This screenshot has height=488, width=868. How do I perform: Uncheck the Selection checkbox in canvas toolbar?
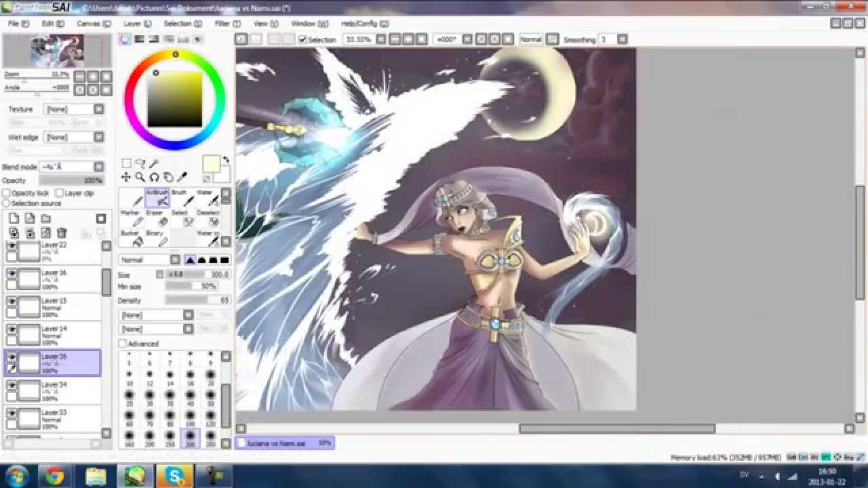[x=303, y=39]
